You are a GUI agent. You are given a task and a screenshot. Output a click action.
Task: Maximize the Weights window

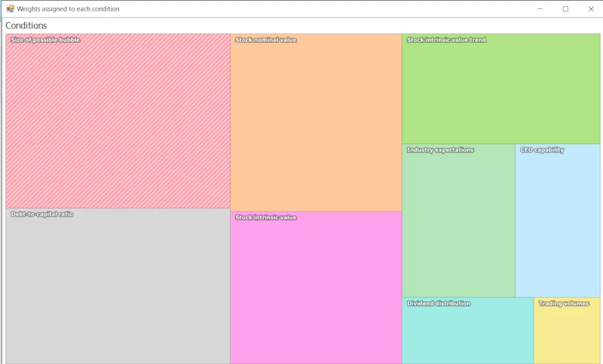(x=565, y=9)
